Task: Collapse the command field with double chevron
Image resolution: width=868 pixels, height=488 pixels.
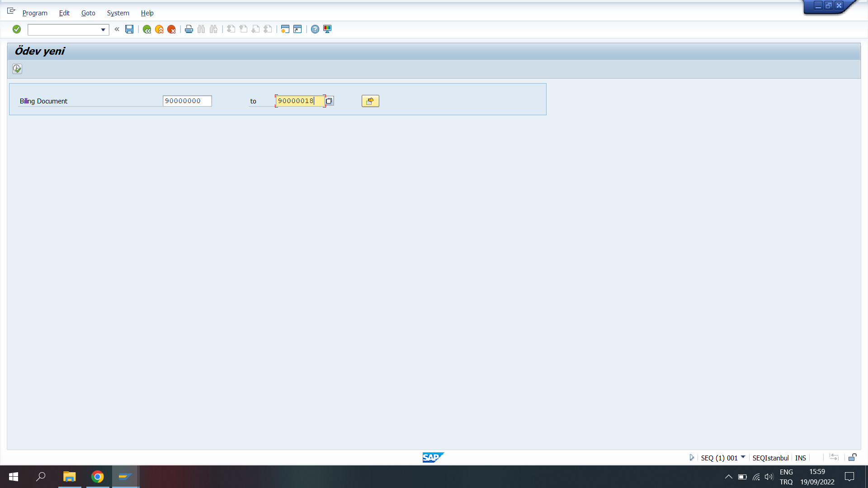Action: click(117, 29)
